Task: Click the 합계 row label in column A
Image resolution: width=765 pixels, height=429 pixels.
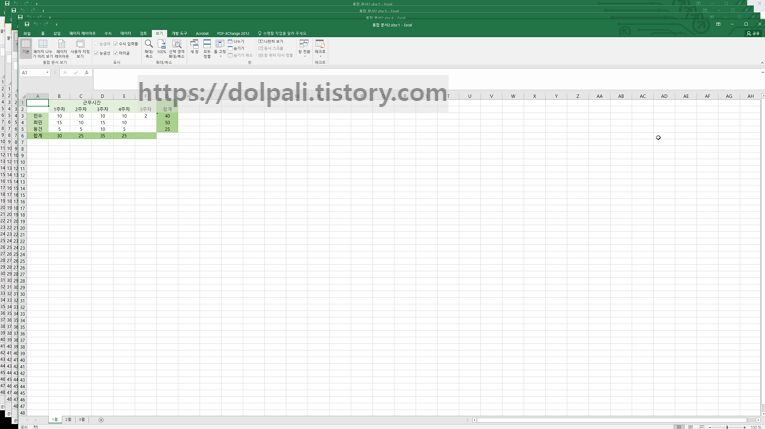Action: click(x=38, y=136)
